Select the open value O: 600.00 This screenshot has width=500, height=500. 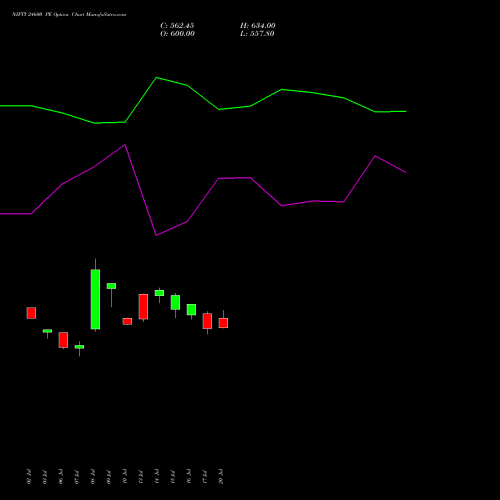177,34
